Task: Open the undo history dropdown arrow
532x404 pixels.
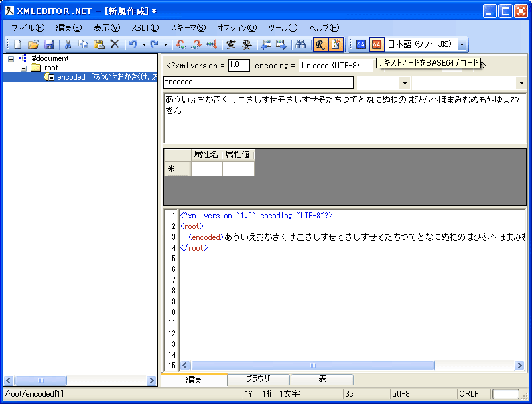Action: (x=144, y=44)
